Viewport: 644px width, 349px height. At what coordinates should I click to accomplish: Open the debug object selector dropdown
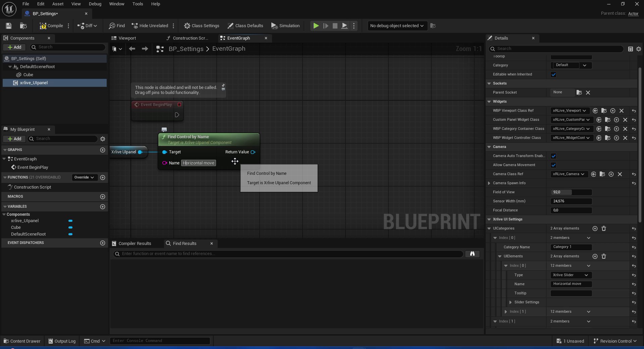(x=397, y=26)
